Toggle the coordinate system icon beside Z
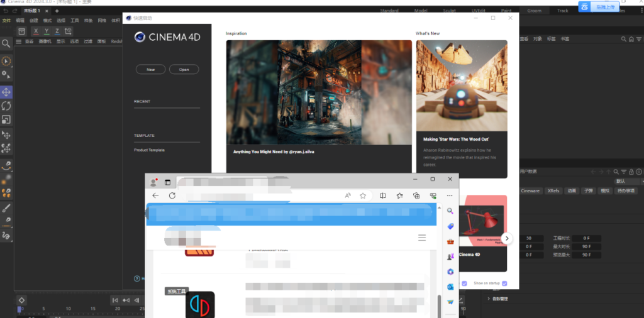 pyautogui.click(x=68, y=31)
